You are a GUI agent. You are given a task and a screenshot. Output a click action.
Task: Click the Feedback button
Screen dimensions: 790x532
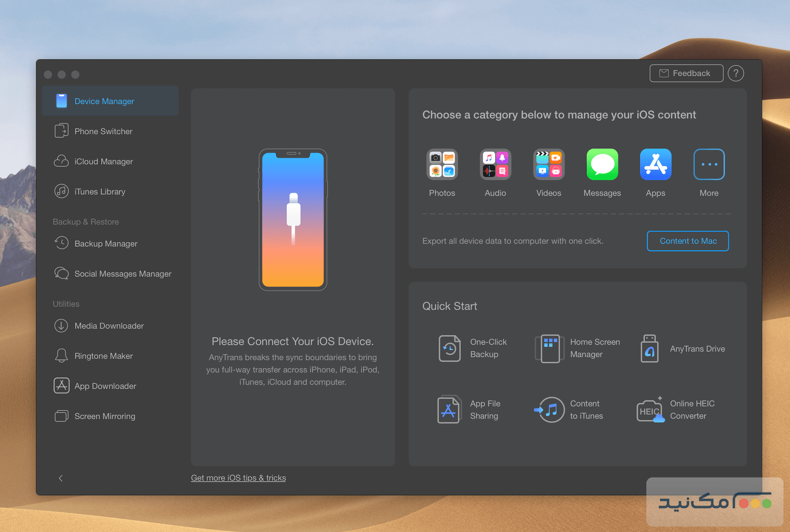[686, 73]
